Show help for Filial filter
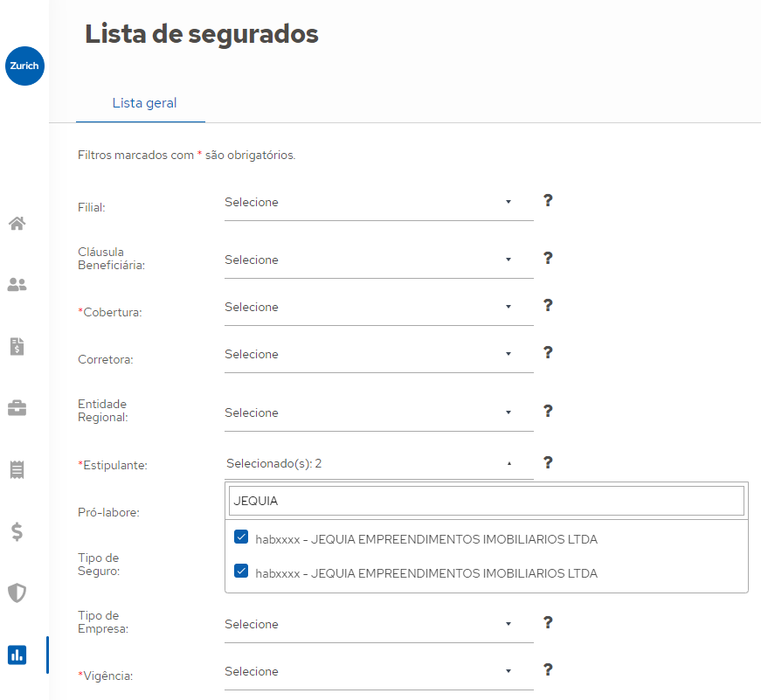Image resolution: width=761 pixels, height=700 pixels. coord(548,200)
